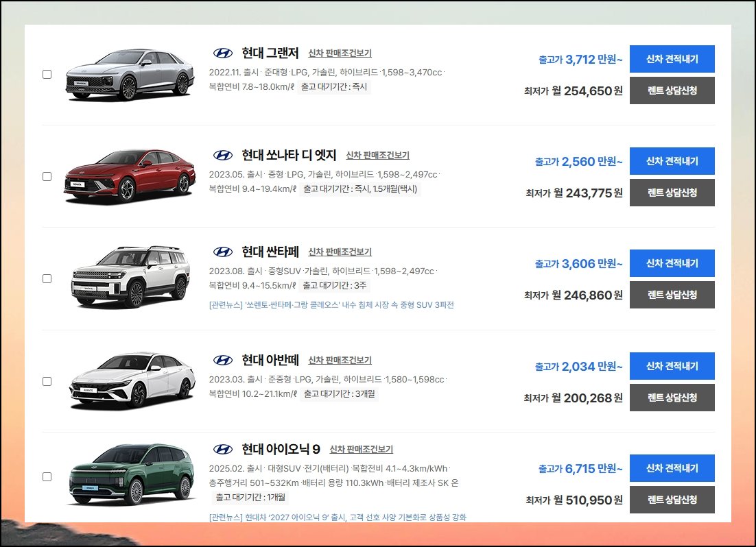The image size is (756, 547).
Task: Request 신차 견적내기 for 아이오닉 9
Action: coord(672,468)
